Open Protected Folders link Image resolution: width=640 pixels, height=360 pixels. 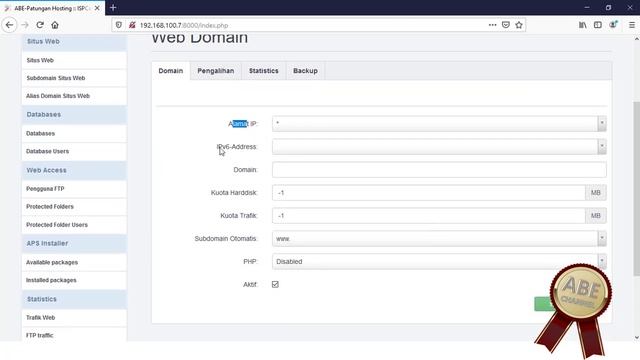click(74, 207)
